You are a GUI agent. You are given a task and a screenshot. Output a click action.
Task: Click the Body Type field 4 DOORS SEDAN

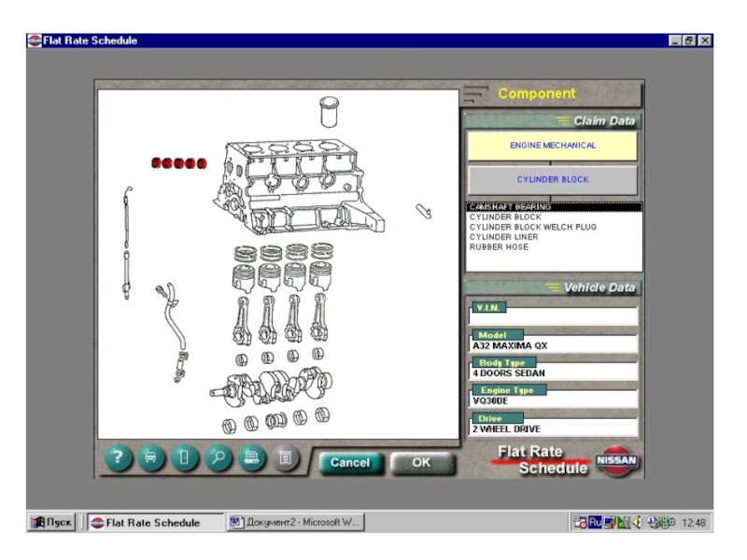554,372
